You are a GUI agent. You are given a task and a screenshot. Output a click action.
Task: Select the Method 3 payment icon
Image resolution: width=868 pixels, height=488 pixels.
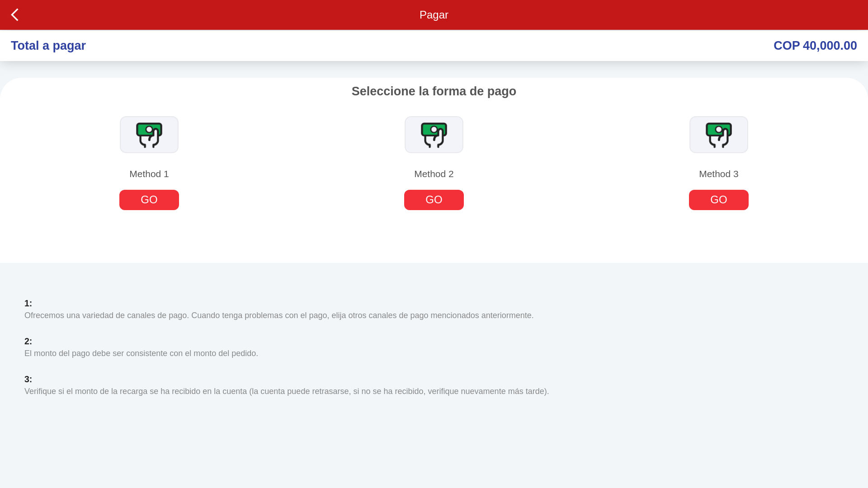[x=719, y=135]
